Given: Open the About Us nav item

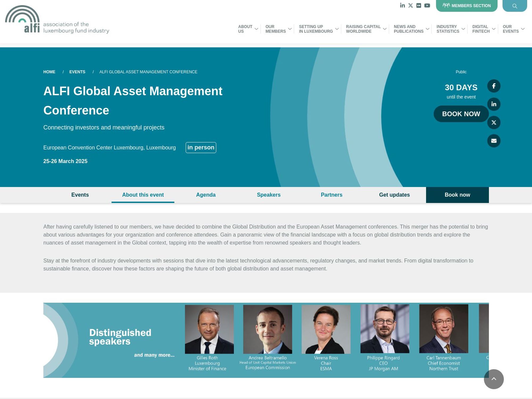Looking at the screenshot, I should coord(245,29).
